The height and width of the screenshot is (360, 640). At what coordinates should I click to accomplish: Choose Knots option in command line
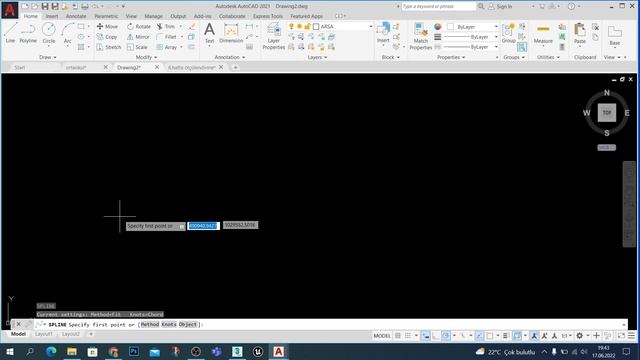point(169,324)
